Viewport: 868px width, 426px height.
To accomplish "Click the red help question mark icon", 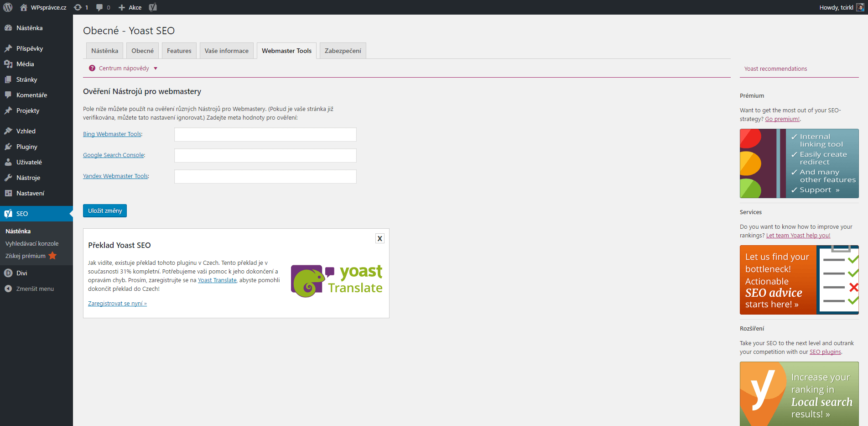I will 92,68.
